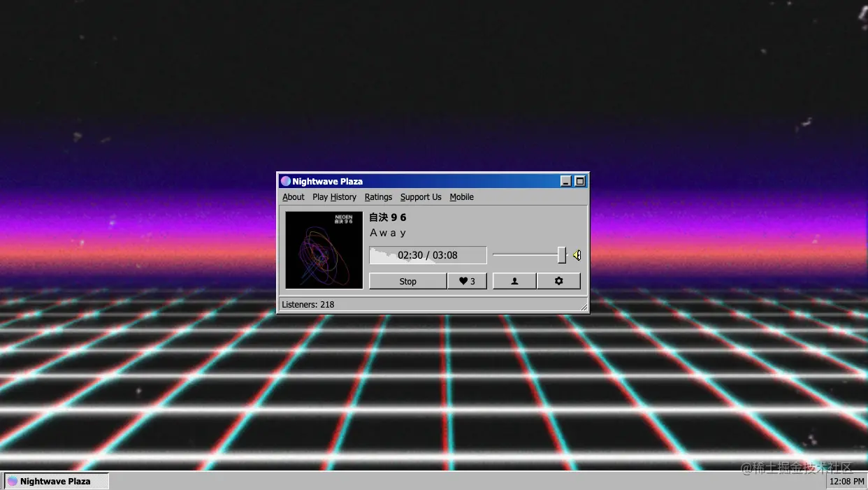Open the Support Us menu
Image resolution: width=868 pixels, height=490 pixels.
pos(421,197)
